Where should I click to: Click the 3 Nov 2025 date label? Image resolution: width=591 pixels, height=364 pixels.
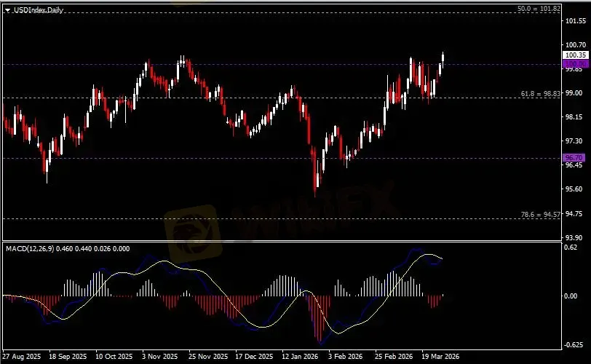tap(160, 357)
